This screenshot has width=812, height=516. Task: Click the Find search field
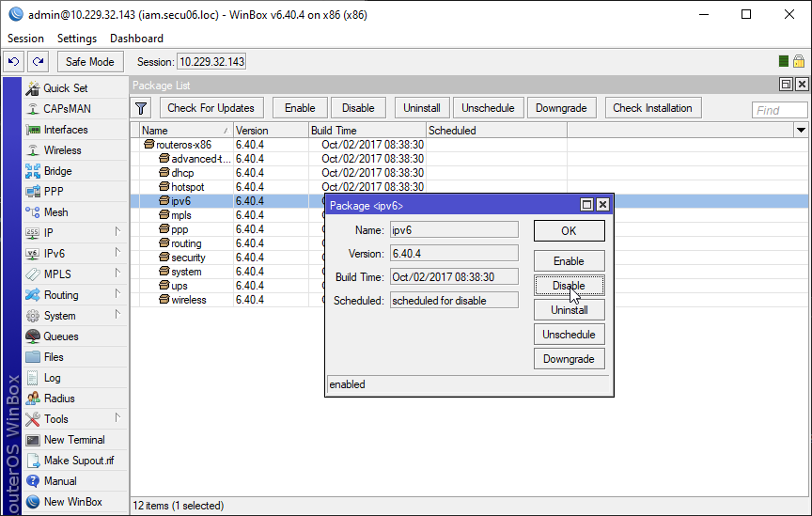pyautogui.click(x=779, y=110)
